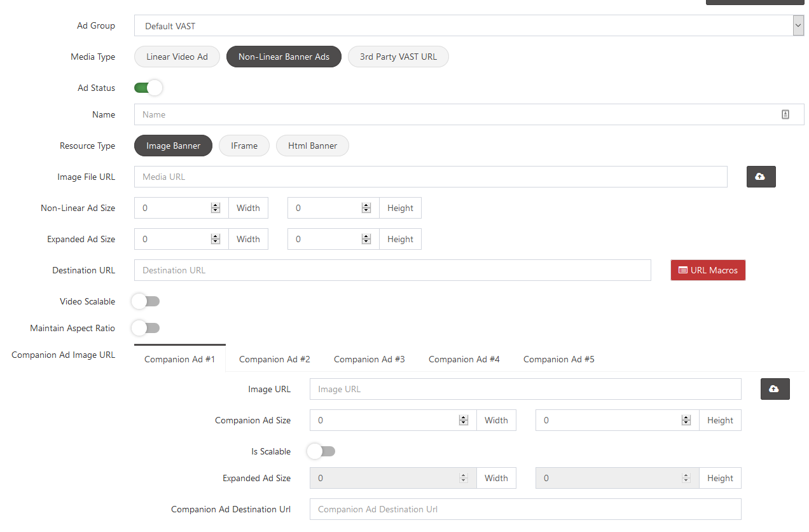Select Image Banner resource type
Image resolution: width=809 pixels, height=532 pixels.
(x=173, y=146)
